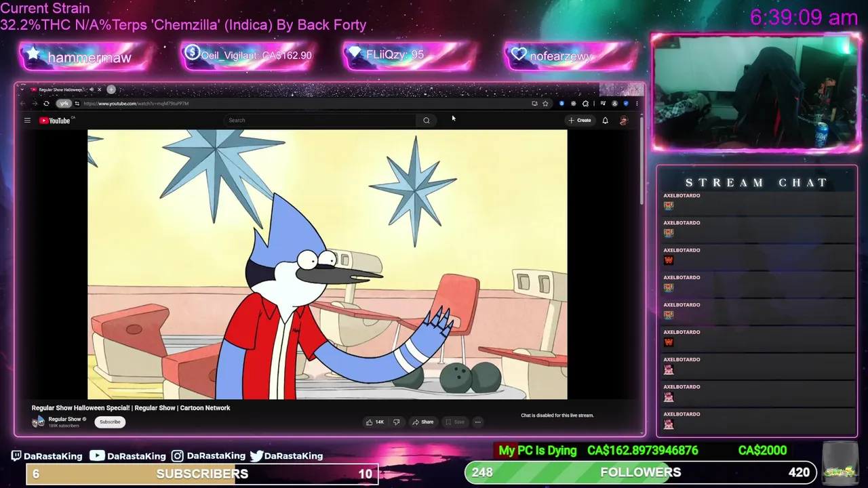Close the Regular Show Halloween tab
Image resolution: width=868 pixels, height=488 pixels.
point(100,89)
